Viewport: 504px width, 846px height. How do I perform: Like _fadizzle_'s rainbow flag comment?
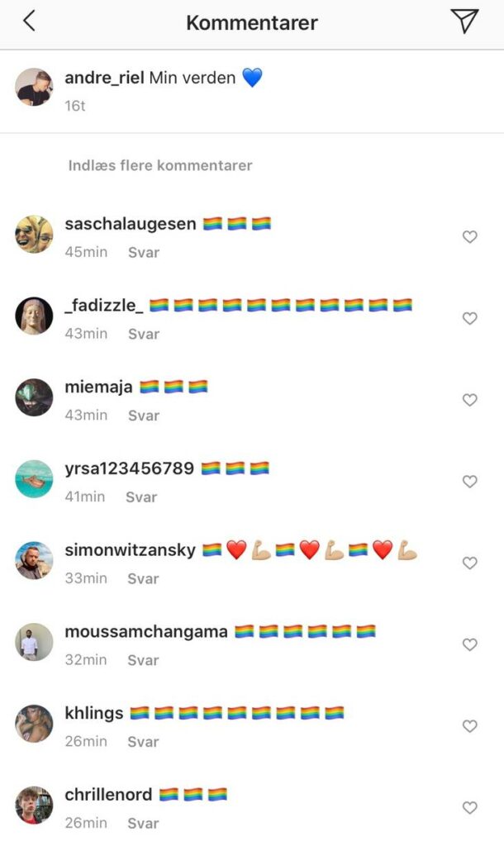[470, 318]
